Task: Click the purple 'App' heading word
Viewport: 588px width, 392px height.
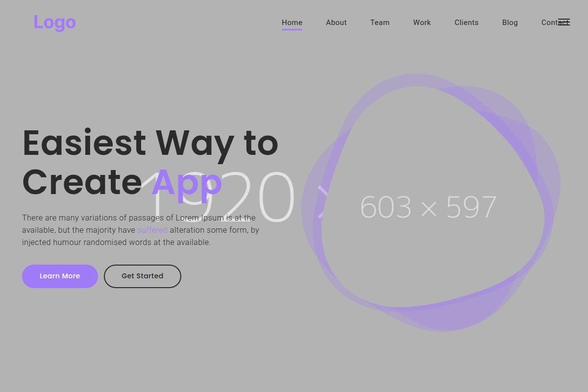Action: point(186,182)
